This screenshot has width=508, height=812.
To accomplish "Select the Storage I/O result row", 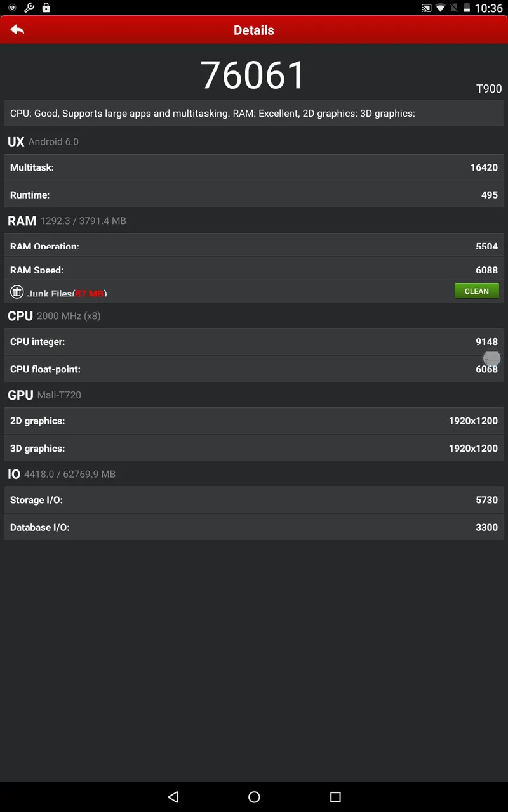I will (254, 500).
